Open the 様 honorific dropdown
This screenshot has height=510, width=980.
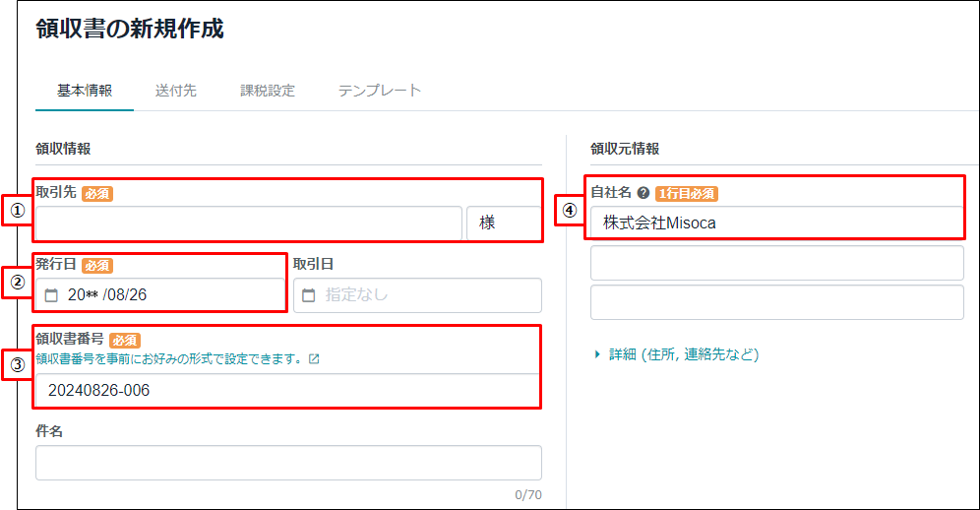click(x=504, y=223)
